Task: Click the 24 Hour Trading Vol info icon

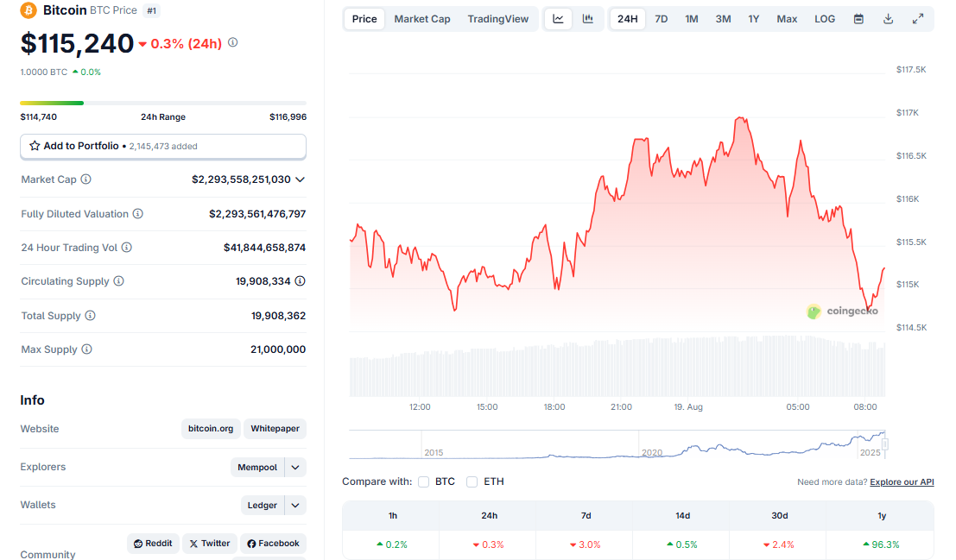Action: point(126,248)
